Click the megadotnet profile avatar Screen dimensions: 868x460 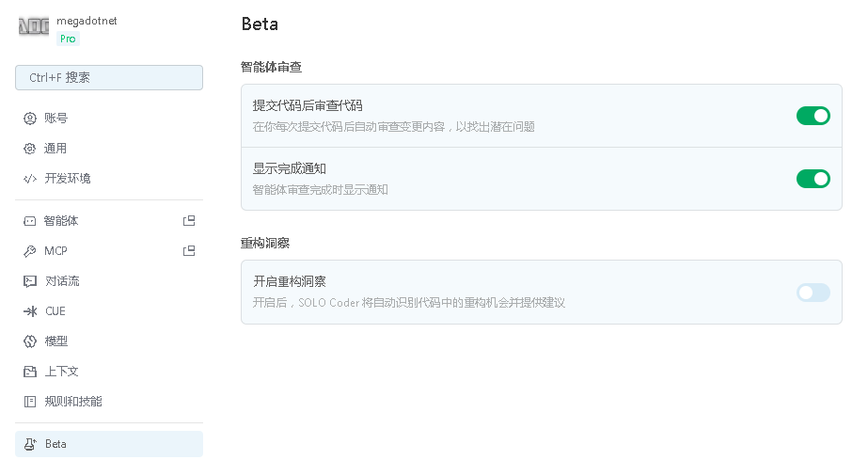click(33, 26)
